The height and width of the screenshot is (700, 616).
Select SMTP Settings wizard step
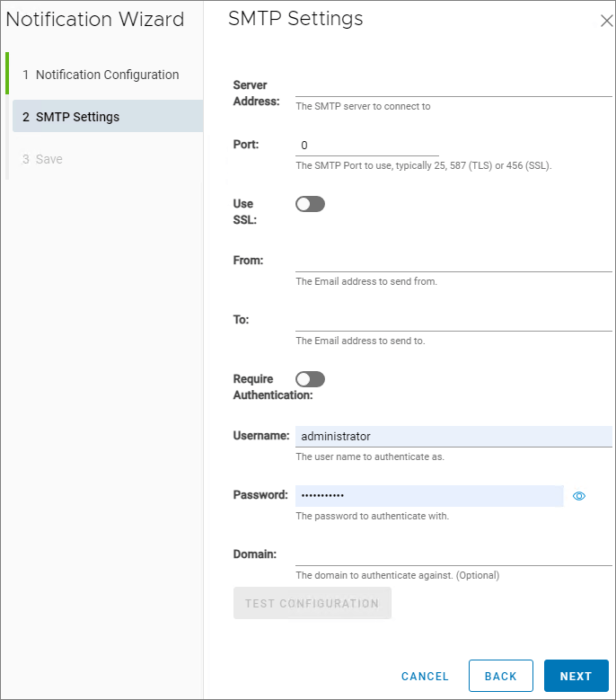click(107, 117)
